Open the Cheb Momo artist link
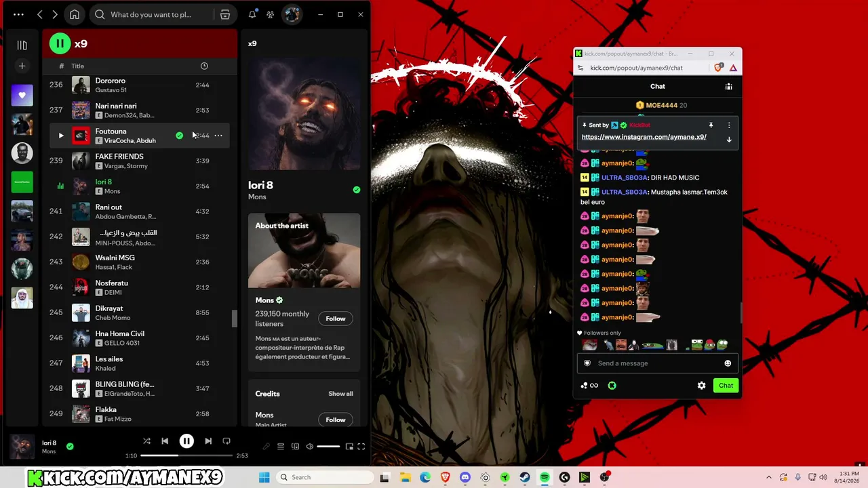The height and width of the screenshot is (488, 868). tap(113, 318)
